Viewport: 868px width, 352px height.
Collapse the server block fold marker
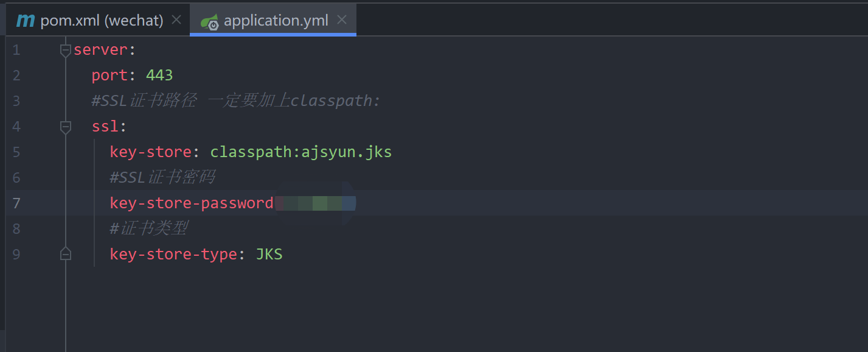(66, 51)
